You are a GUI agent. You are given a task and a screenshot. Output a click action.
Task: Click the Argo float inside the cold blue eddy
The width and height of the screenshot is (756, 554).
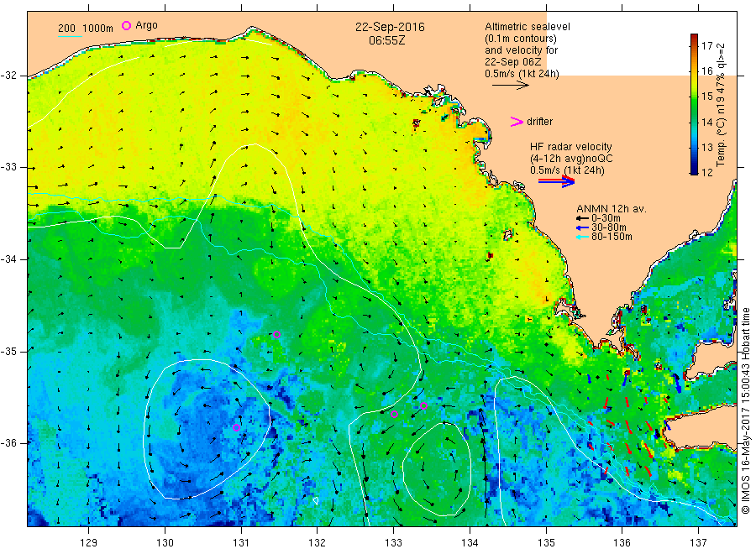point(236,428)
